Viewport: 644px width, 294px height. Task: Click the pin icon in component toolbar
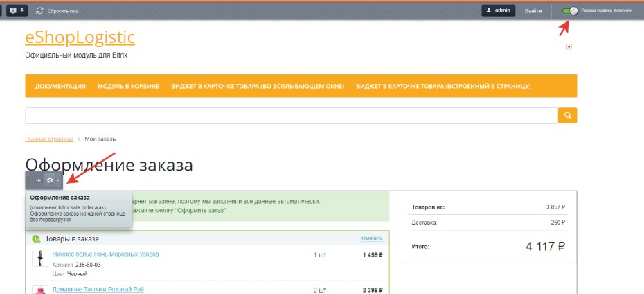[x=38, y=180]
